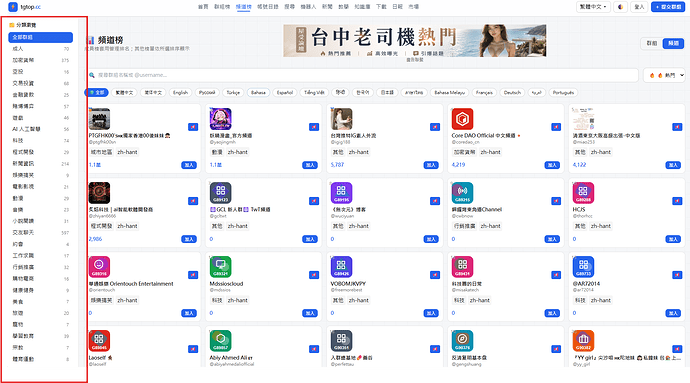Click the blue submit group button
Screen dimensions: 690x383
[x=668, y=7]
